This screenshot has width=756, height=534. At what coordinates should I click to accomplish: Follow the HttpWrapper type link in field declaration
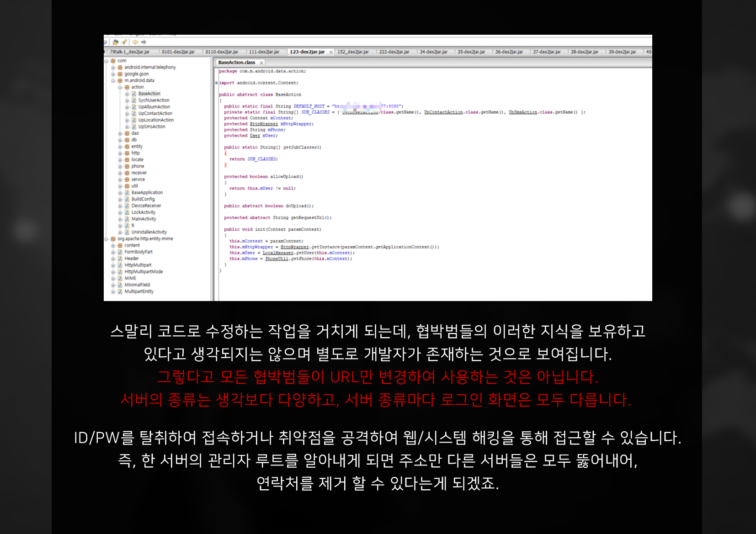coord(264,124)
